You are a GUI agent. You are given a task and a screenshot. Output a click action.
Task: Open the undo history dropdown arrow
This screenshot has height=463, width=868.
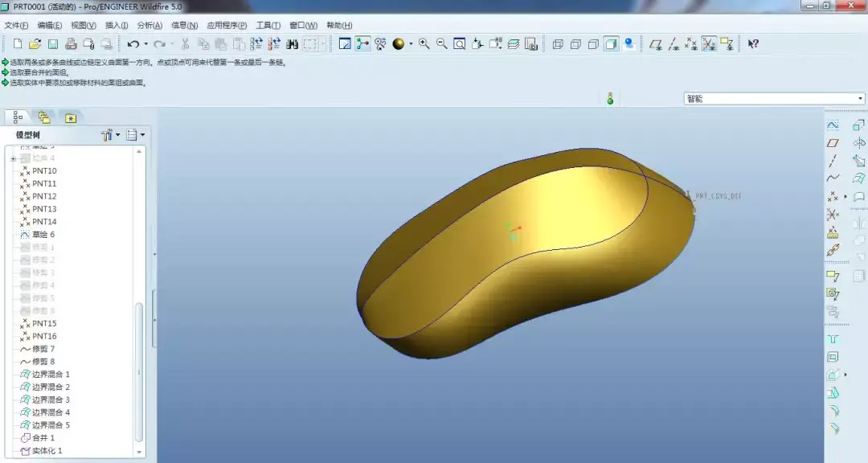(x=145, y=43)
